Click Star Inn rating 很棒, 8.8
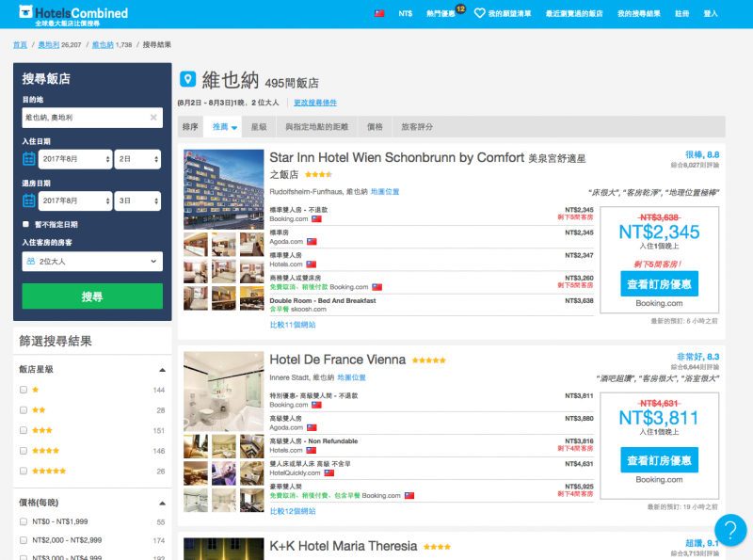This screenshot has width=753, height=560. tap(702, 154)
